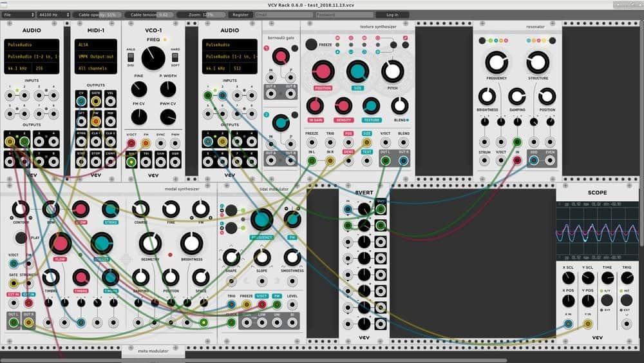644x363 pixels.
Task: Open the 44100 Hz sample rate dropdown
Action: (x=53, y=15)
